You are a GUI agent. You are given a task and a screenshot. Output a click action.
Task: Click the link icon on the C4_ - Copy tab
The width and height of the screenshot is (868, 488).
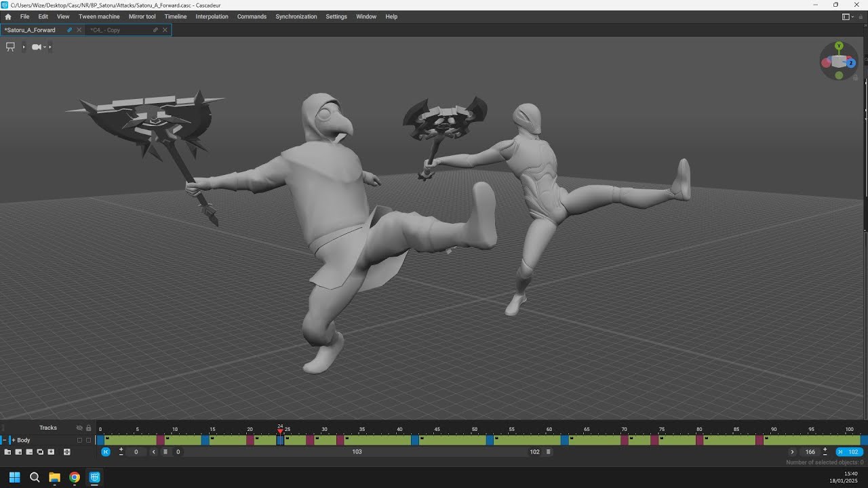155,30
